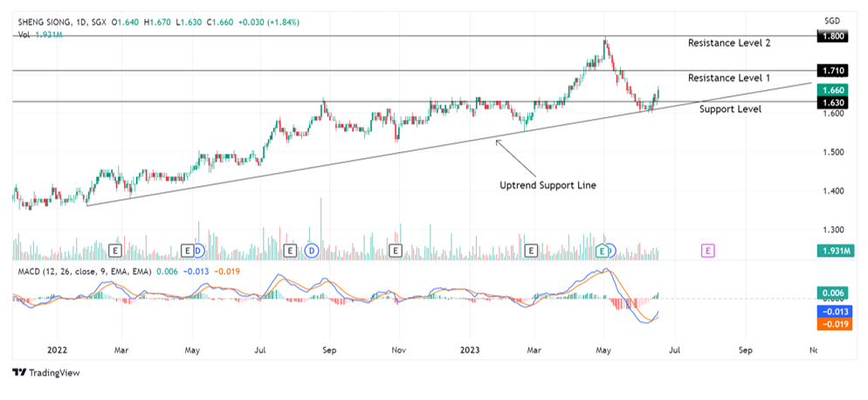Image resolution: width=868 pixels, height=400 pixels.
Task: Open the dividend D marker near May 2022
Action: pos(199,251)
